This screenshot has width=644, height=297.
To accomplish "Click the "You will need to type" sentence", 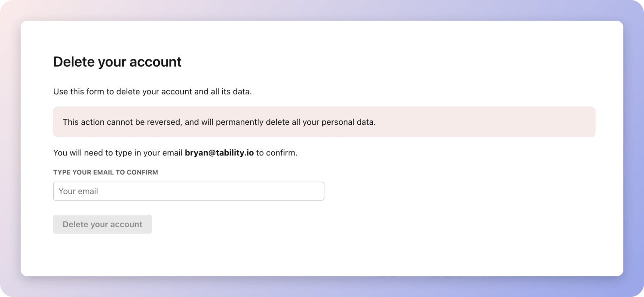I will pyautogui.click(x=118, y=153).
